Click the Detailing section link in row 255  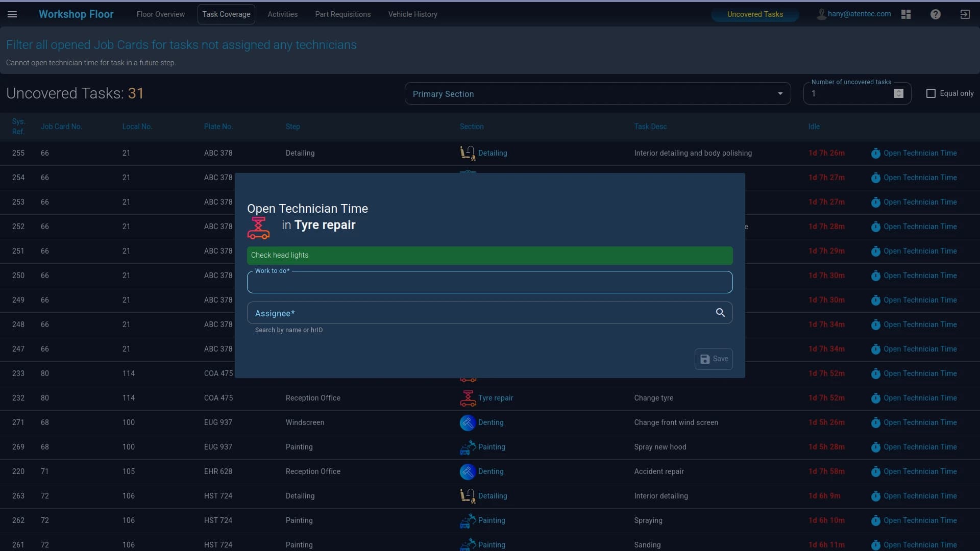(x=493, y=153)
